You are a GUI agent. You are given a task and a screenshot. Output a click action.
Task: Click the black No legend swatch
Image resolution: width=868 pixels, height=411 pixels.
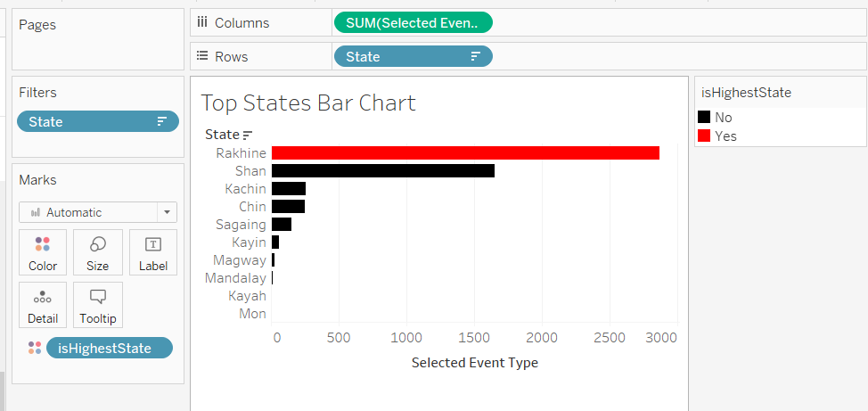click(x=704, y=117)
